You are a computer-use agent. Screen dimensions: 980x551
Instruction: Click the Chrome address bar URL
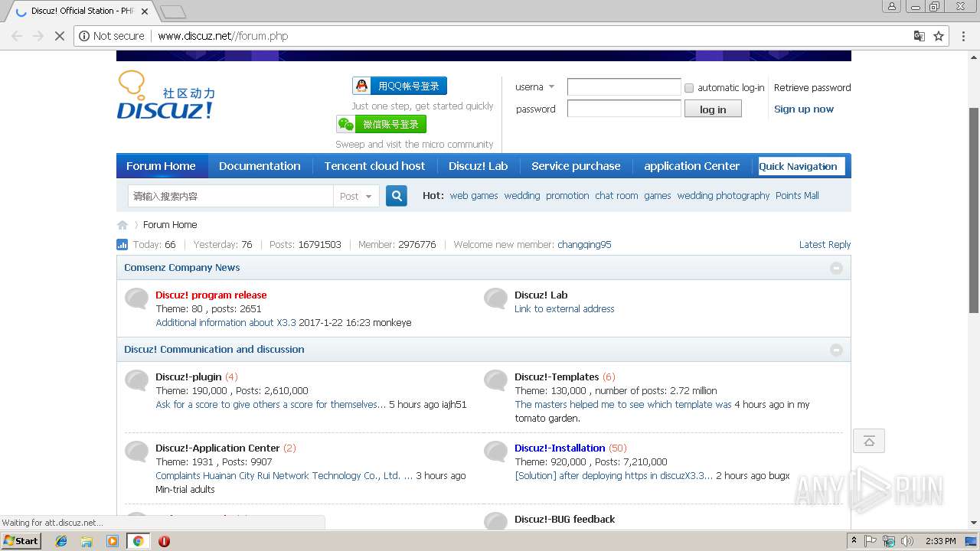coord(223,36)
